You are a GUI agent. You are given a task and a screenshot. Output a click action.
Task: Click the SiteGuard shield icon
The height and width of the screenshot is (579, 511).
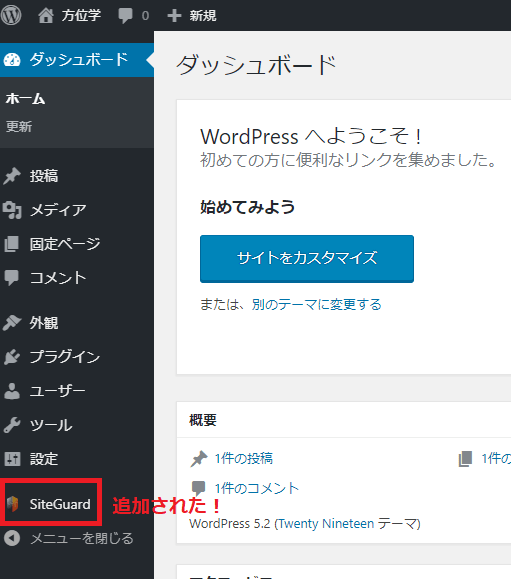pyautogui.click(x=13, y=504)
